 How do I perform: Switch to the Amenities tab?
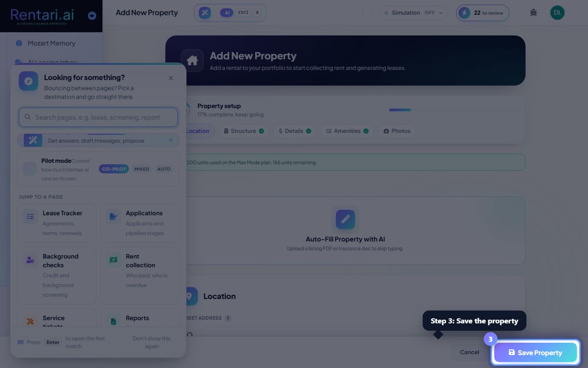click(347, 131)
